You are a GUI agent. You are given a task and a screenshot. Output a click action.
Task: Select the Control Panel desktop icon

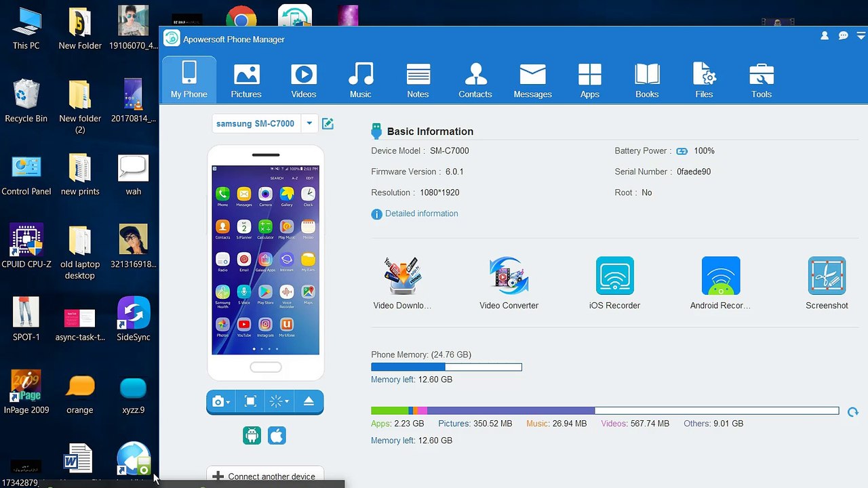coord(26,174)
